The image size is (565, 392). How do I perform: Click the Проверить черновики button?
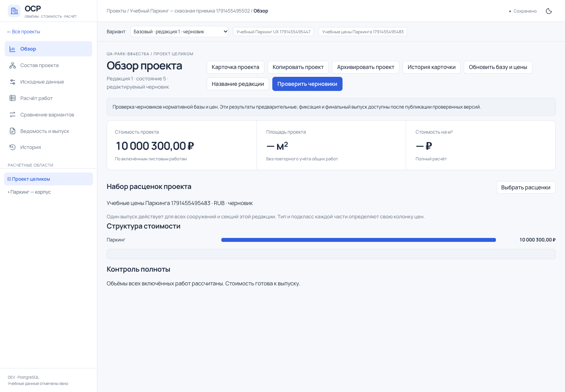[x=307, y=84]
